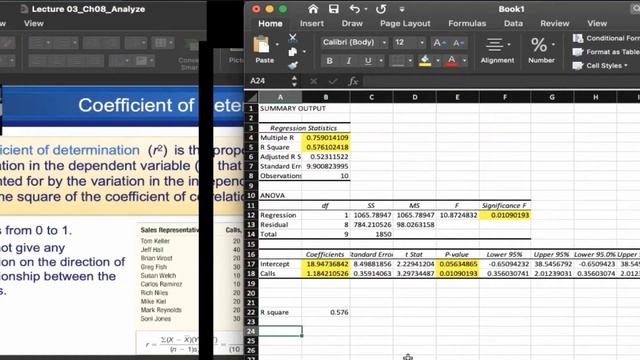This screenshot has width=640, height=360.
Task: Switch to the Data ribbon tab
Action: click(x=513, y=24)
